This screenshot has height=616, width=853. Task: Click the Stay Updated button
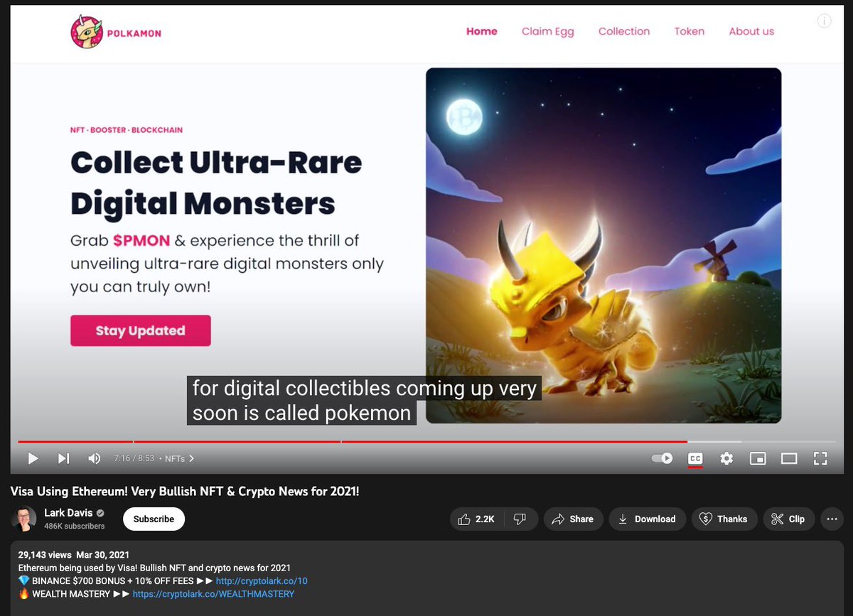141,330
